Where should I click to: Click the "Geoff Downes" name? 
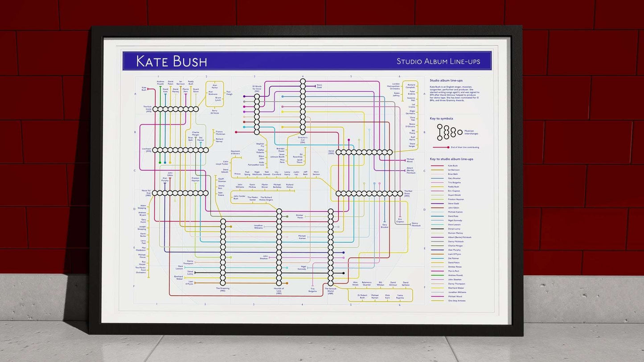click(222, 180)
